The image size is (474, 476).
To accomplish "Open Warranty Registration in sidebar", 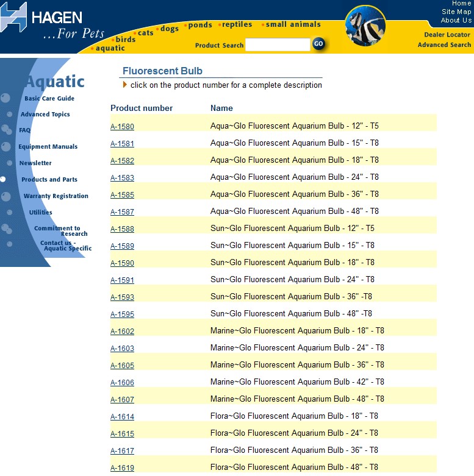I will [56, 196].
